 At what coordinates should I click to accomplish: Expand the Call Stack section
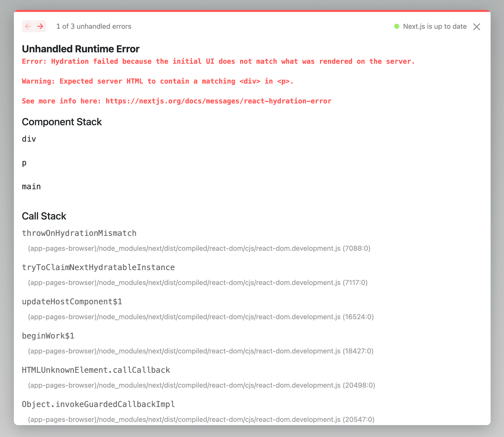pyautogui.click(x=44, y=216)
